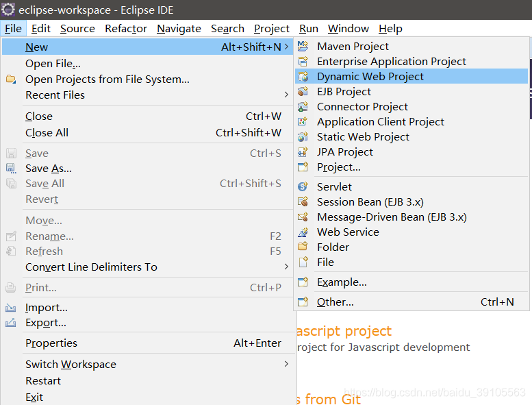The width and height of the screenshot is (532, 405).
Task: Choose Exit in the File menu
Action: [148, 397]
